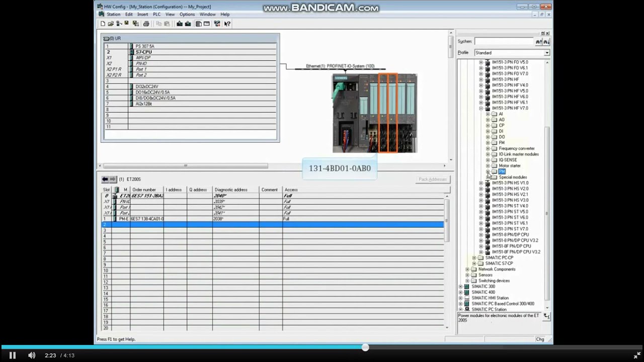The height and width of the screenshot is (362, 644).
Task: Click the New station toolbar icon
Action: [103, 24]
